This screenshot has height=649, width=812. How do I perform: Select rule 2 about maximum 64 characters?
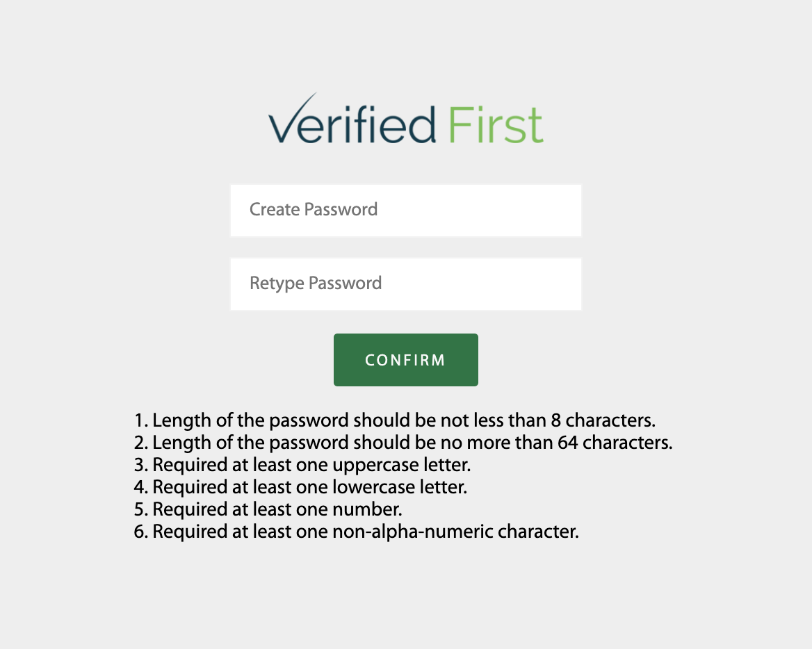pyautogui.click(x=403, y=443)
